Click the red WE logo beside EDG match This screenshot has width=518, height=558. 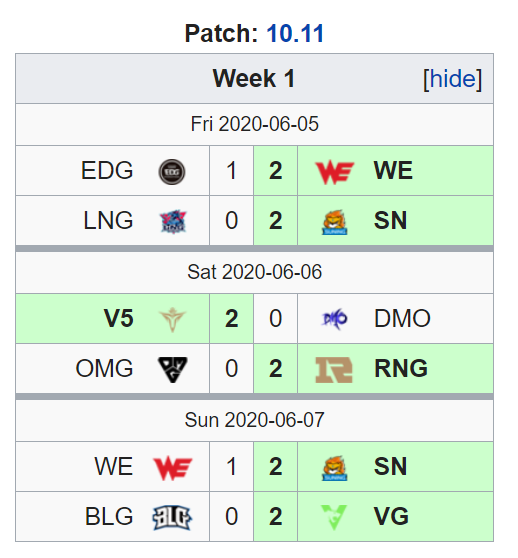[335, 172]
